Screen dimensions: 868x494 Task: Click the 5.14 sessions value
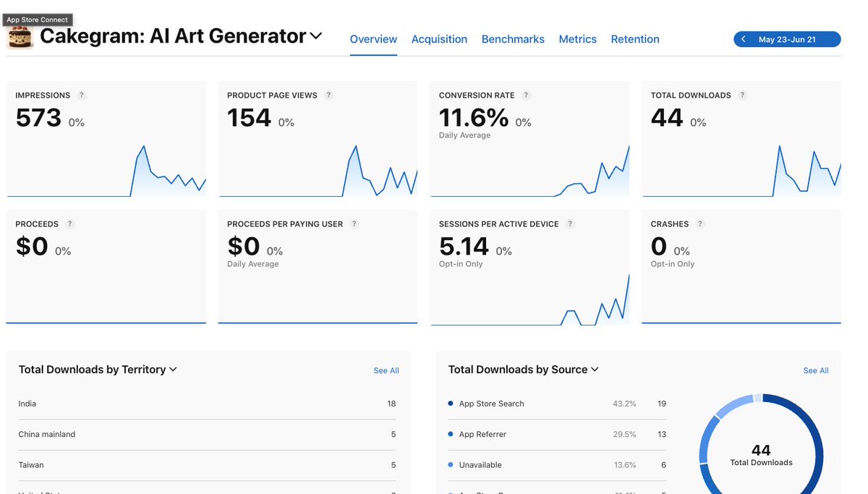tap(464, 246)
